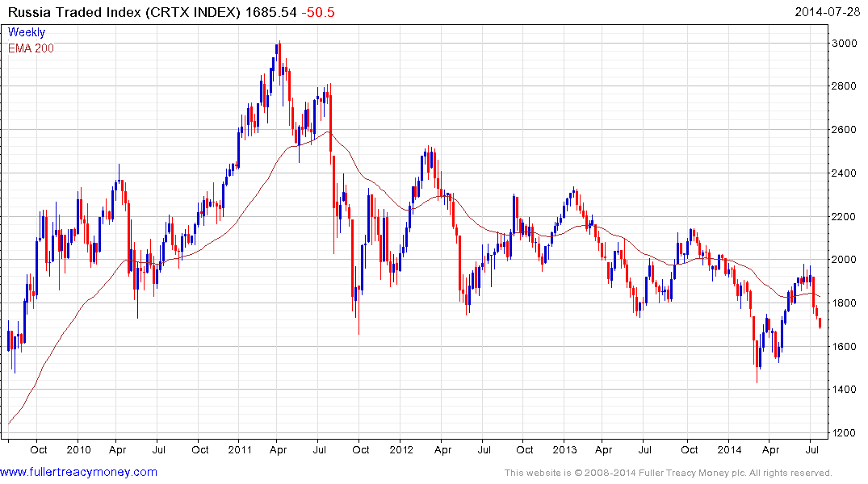Viewport: 868px width, 484px height.
Task: Open the www.fullertreacymoney.com link
Action: 78,472
